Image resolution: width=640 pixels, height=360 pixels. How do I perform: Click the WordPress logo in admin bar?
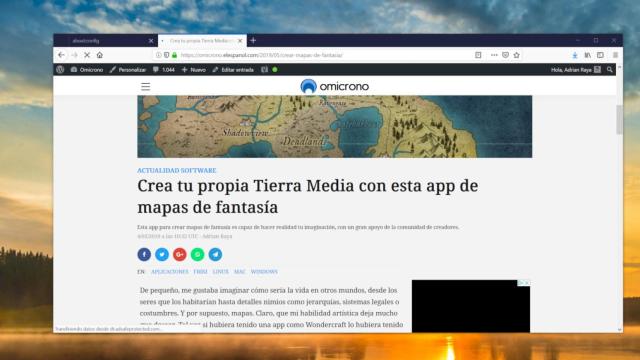(60, 70)
